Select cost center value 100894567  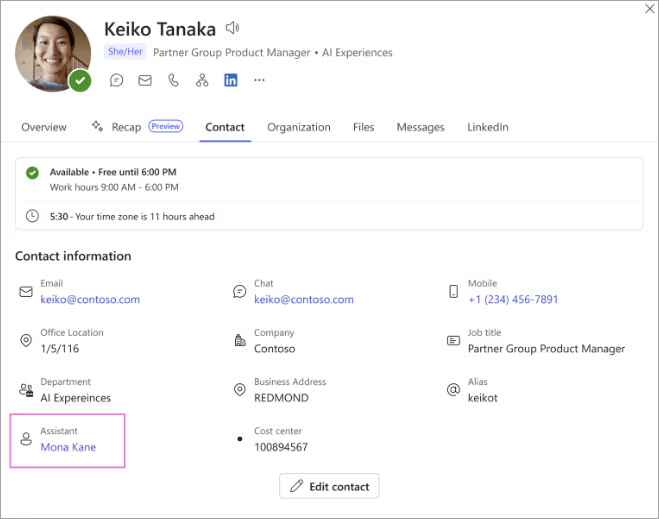(281, 447)
